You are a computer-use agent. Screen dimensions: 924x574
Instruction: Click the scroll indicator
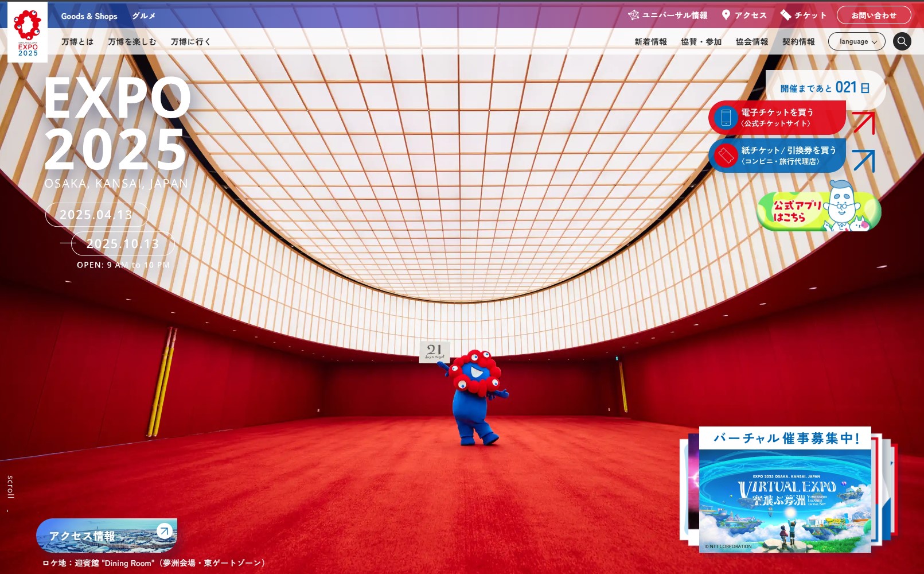coord(10,492)
